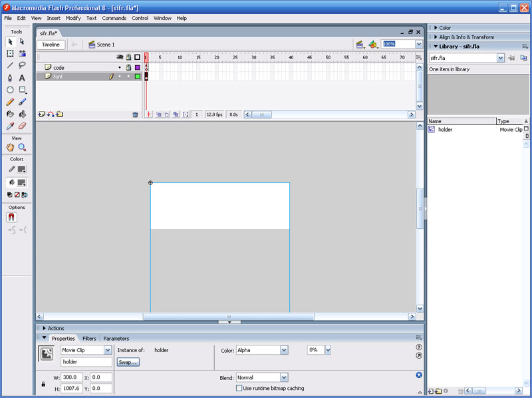This screenshot has width=532, height=398.
Task: Enable Use runtime bitmap caching
Action: click(x=239, y=388)
